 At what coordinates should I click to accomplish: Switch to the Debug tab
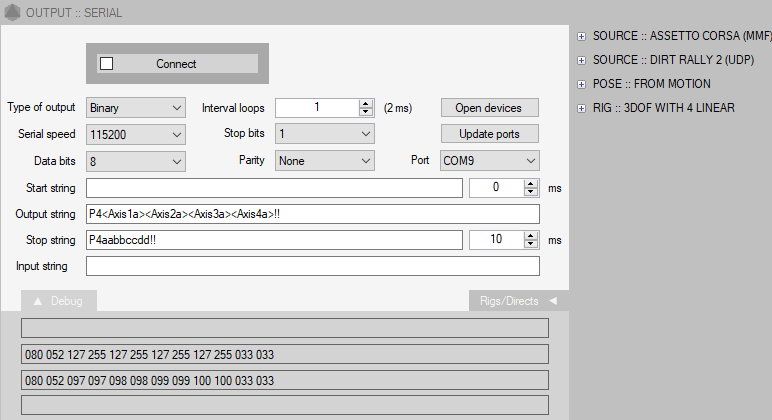point(58,300)
